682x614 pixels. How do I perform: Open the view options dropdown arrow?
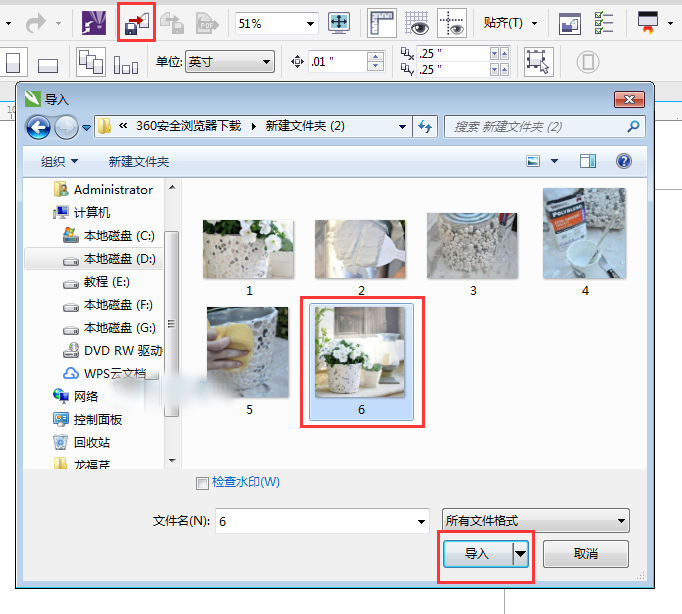(x=554, y=161)
